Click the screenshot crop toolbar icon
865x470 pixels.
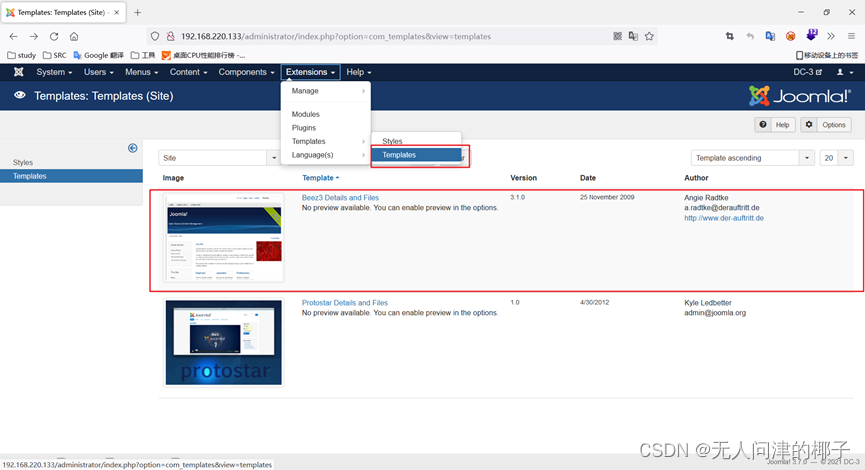click(730, 36)
